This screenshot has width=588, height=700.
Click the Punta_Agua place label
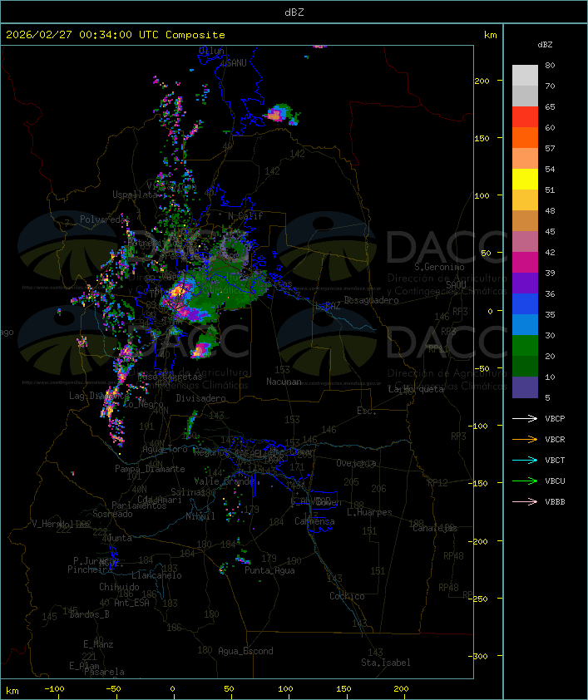tap(269, 570)
